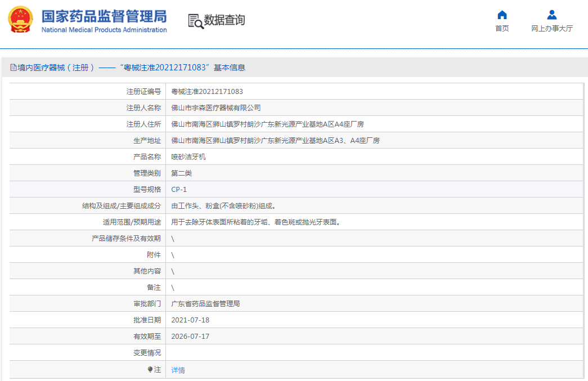Select the registrant name 佛山市宇森医疗器械有限公司
Screen dimensions: 588x381
pos(216,108)
